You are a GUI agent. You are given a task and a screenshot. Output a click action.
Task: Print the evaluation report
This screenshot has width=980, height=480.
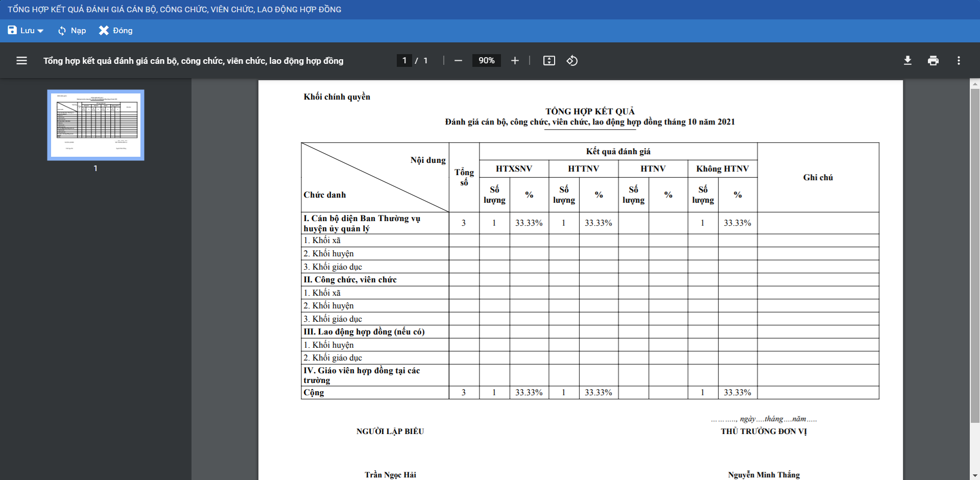click(933, 61)
